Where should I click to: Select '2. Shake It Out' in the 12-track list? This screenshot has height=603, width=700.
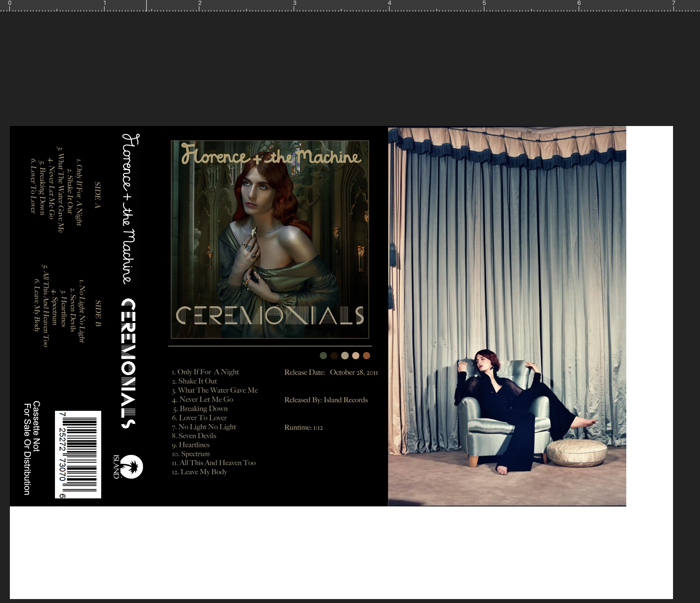[x=194, y=381]
